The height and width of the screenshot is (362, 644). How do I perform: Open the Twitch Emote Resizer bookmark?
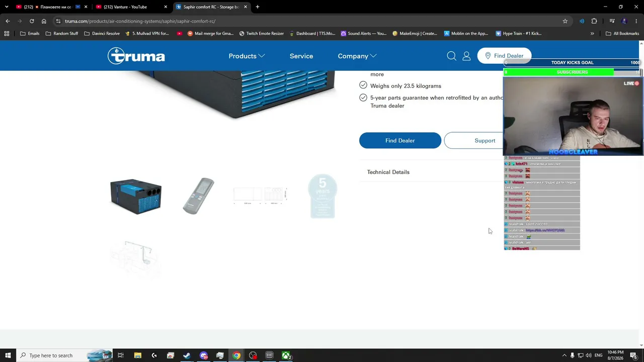pyautogui.click(x=262, y=34)
